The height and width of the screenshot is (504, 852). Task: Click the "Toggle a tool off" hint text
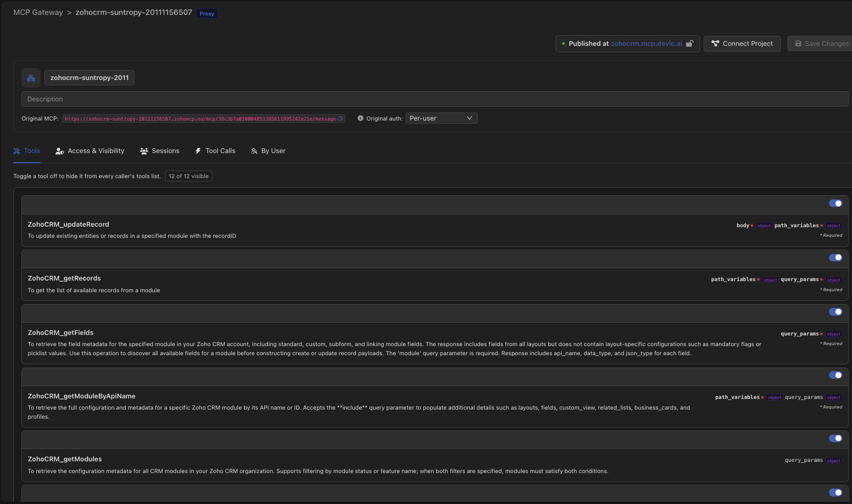click(x=87, y=176)
